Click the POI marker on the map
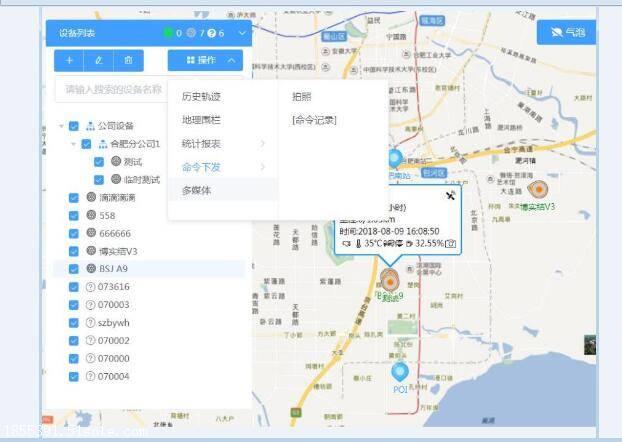 pyautogui.click(x=399, y=373)
